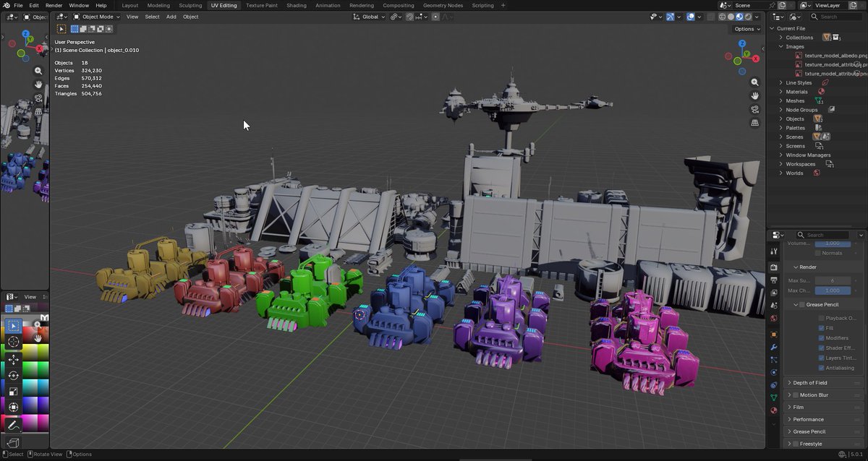Open the Tool properties tab icon
Viewport: 868px width, 461px height.
[773, 251]
